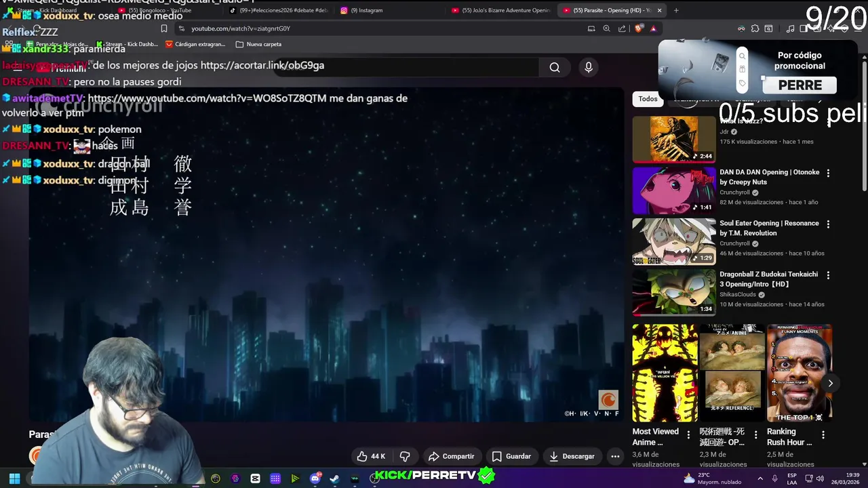The width and height of the screenshot is (868, 488).
Task: Open the browser extensions puzzle icon
Action: coord(755,28)
